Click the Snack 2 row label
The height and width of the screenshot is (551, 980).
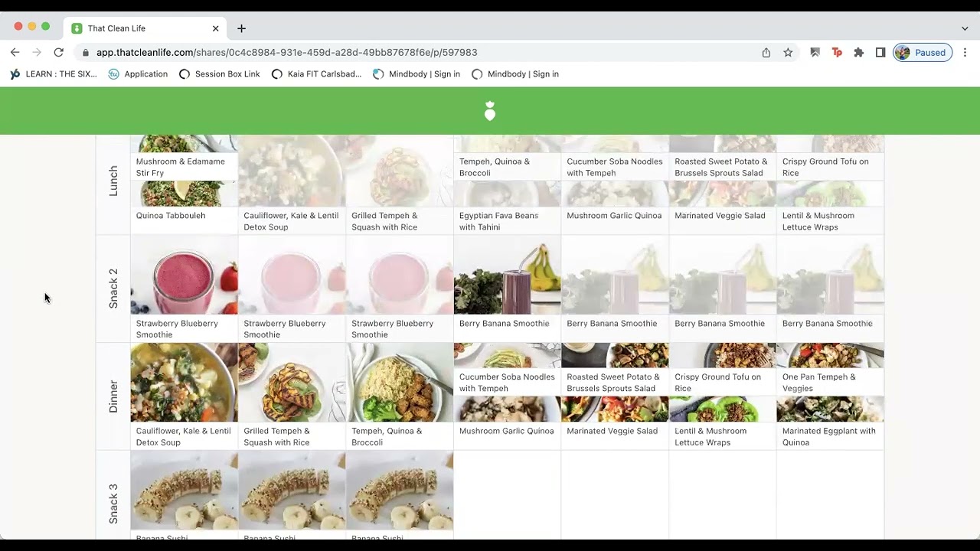coord(113,289)
